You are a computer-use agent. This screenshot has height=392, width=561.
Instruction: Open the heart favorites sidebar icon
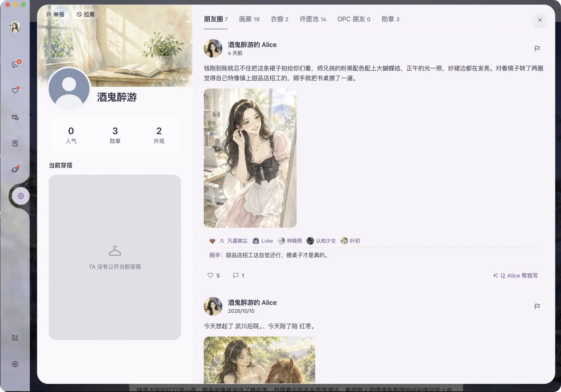15,90
